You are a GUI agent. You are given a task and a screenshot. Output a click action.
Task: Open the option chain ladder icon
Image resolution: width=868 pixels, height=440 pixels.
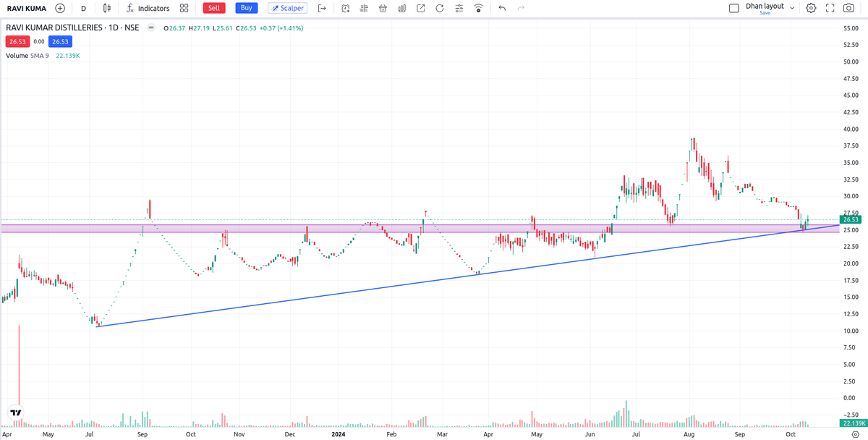click(x=364, y=8)
